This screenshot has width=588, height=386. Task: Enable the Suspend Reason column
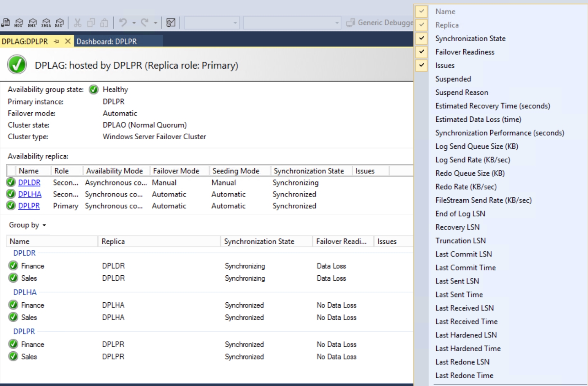point(462,92)
